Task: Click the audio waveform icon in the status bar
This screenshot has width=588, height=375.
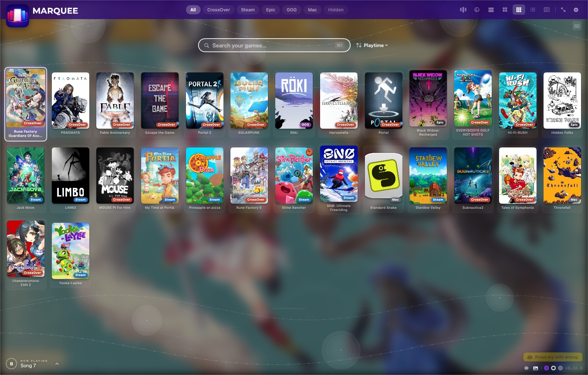Action: [x=526, y=368]
